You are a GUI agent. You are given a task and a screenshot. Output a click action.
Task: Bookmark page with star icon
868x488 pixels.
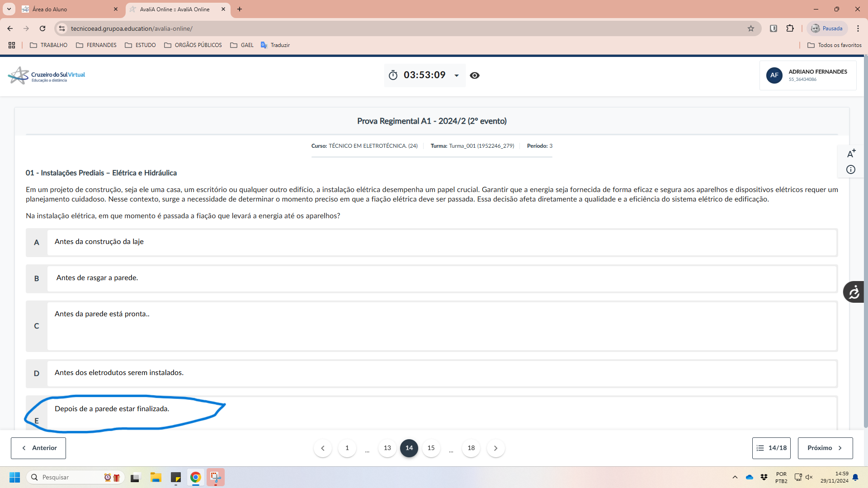tap(751, 28)
